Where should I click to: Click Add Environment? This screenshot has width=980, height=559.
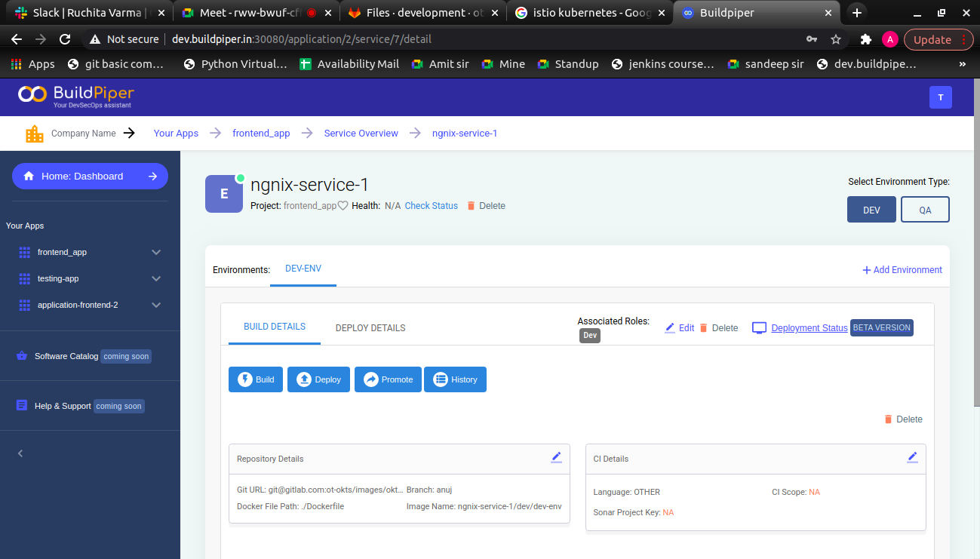902,270
